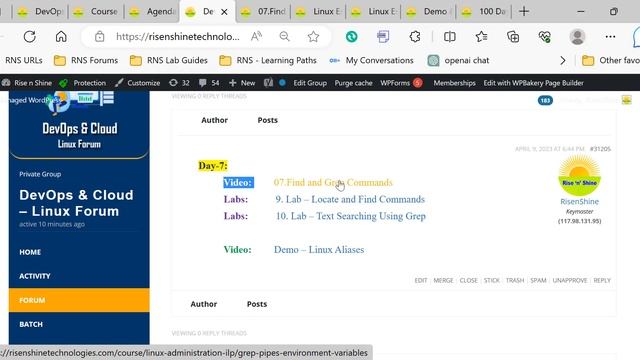Image resolution: width=640 pixels, height=360 pixels.
Task: Open Memberships admin bar item
Action: [x=454, y=83]
